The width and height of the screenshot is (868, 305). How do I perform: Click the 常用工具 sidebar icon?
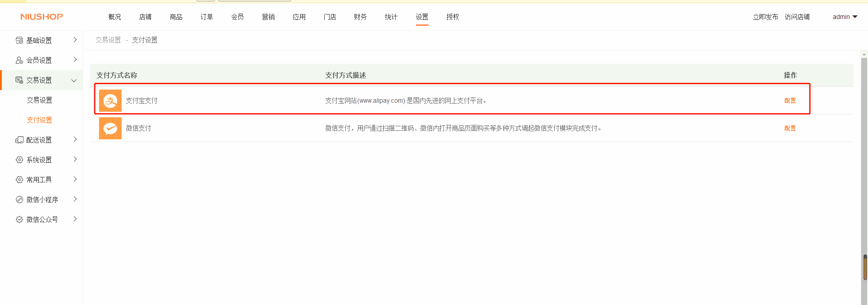[x=19, y=180]
